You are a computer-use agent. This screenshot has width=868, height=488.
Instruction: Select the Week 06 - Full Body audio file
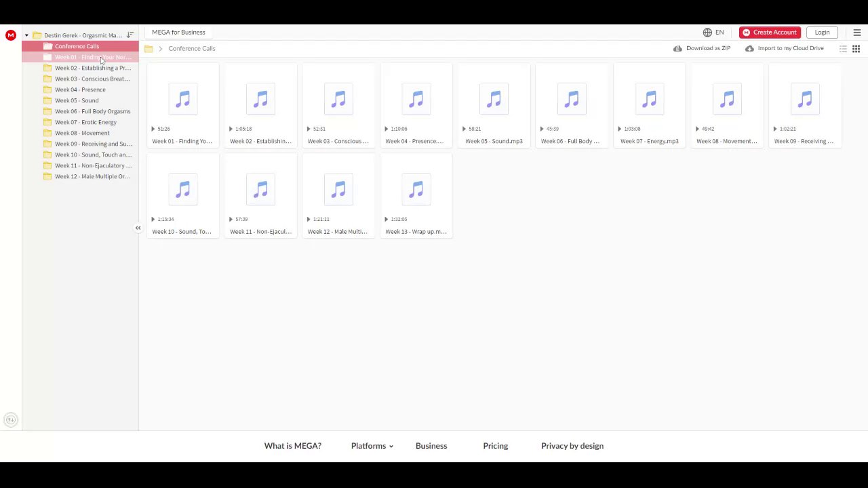click(x=572, y=106)
